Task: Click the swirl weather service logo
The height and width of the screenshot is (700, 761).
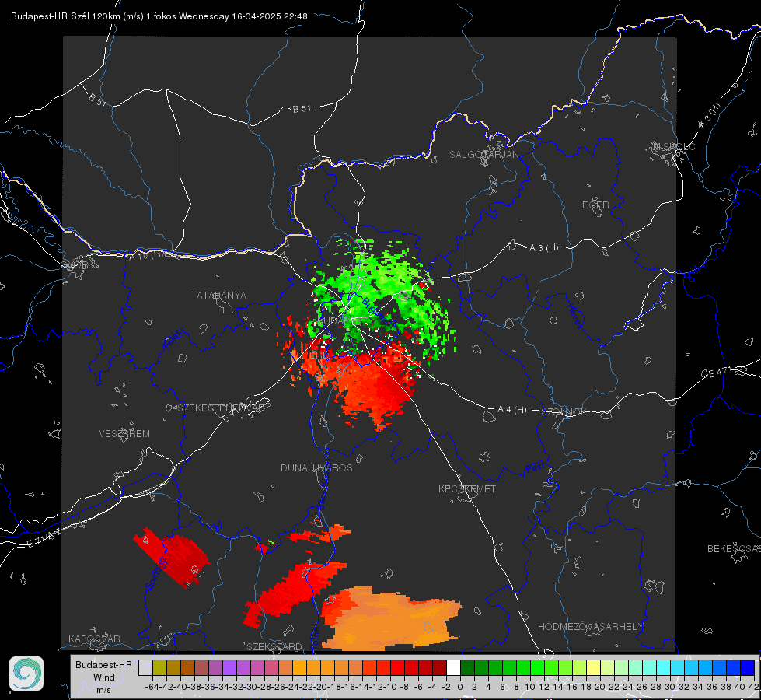Action: [x=26, y=674]
